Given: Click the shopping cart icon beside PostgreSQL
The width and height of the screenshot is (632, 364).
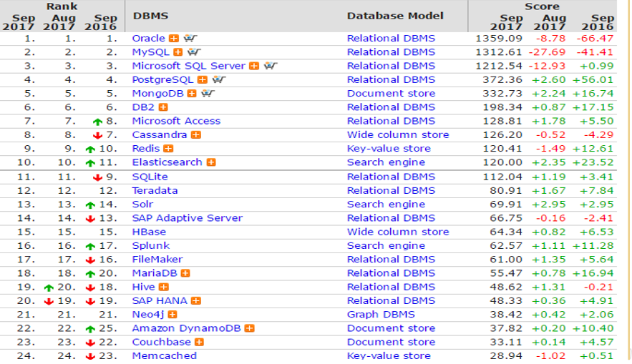Looking at the screenshot, I should (219, 79).
